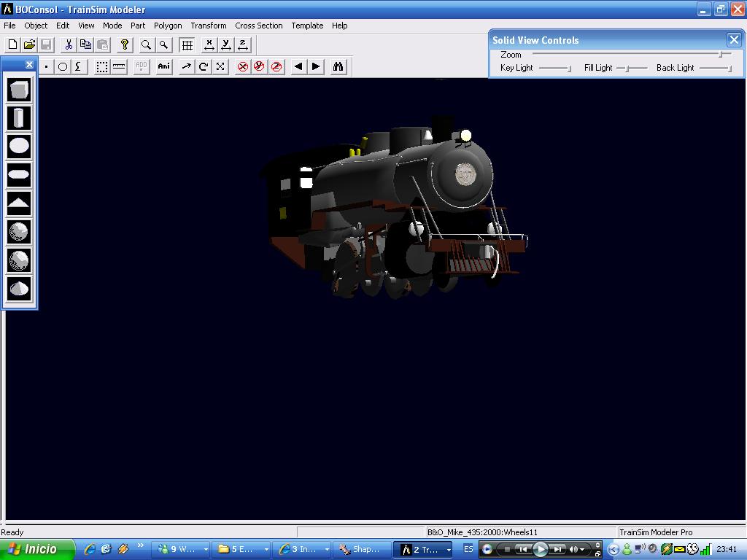Click the scissors cut icon
This screenshot has width=747, height=560.
click(x=69, y=44)
